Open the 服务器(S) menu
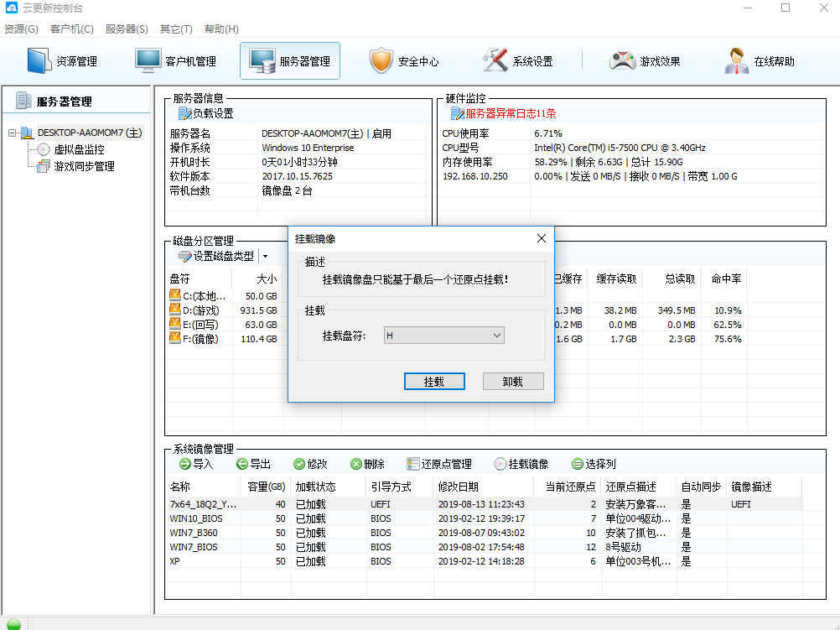 coord(127,29)
